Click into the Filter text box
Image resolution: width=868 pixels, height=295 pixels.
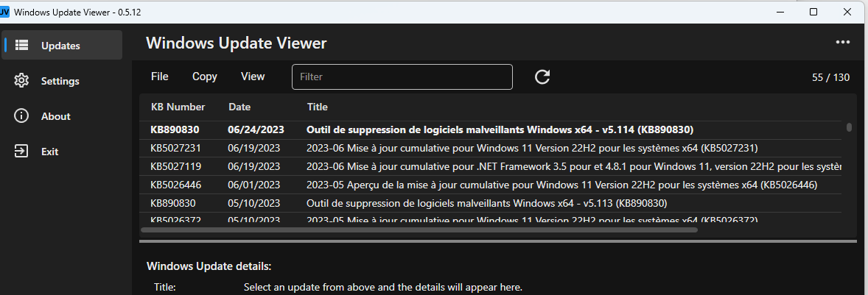coord(402,77)
